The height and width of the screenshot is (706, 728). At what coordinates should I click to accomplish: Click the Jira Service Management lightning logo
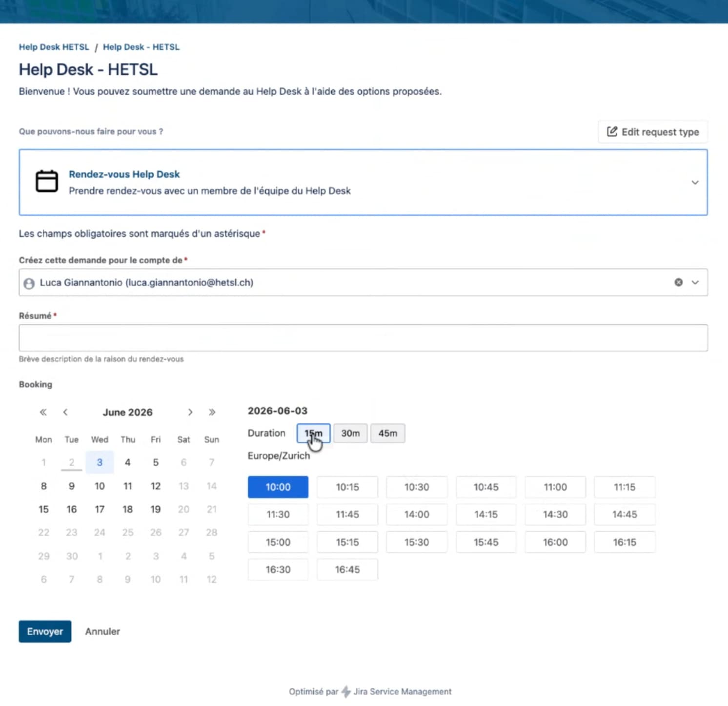pos(346,691)
